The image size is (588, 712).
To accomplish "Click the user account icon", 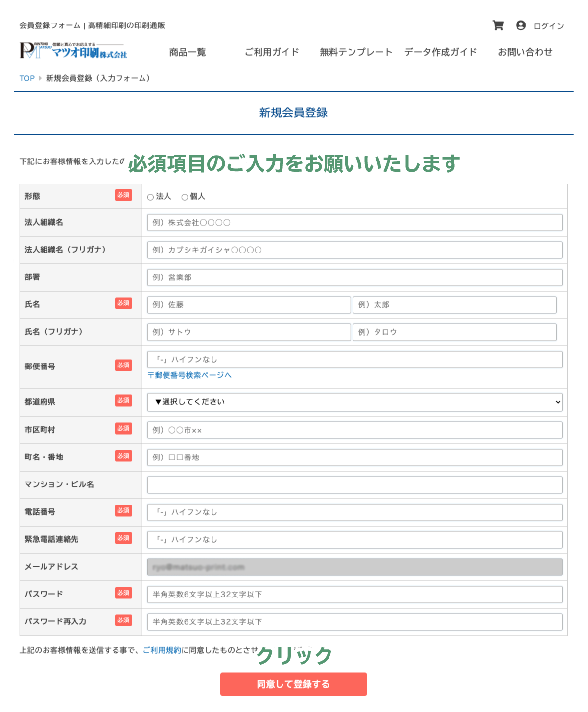I will pos(521,25).
